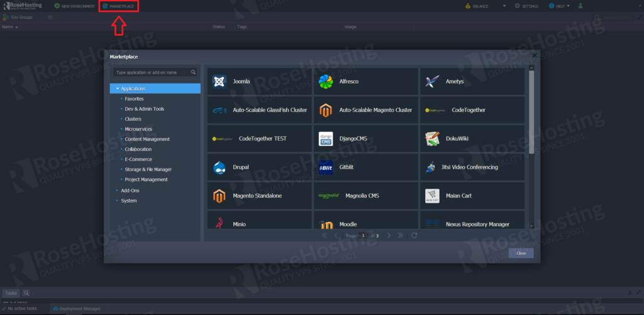Select the Content Management category
Screen dimensions: 644x315
tap(147, 139)
